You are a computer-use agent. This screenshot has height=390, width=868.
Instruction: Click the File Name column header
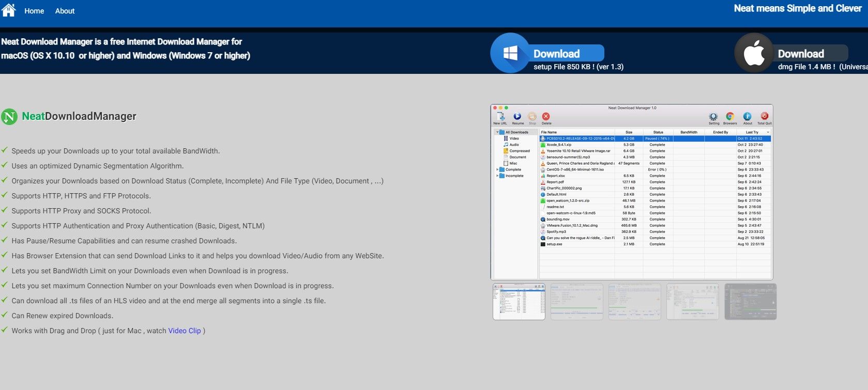549,132
